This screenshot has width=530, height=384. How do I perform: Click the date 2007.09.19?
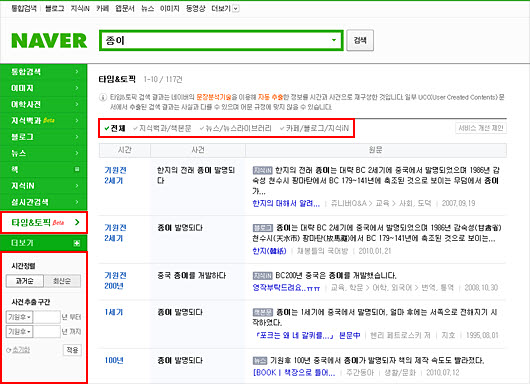(458, 203)
